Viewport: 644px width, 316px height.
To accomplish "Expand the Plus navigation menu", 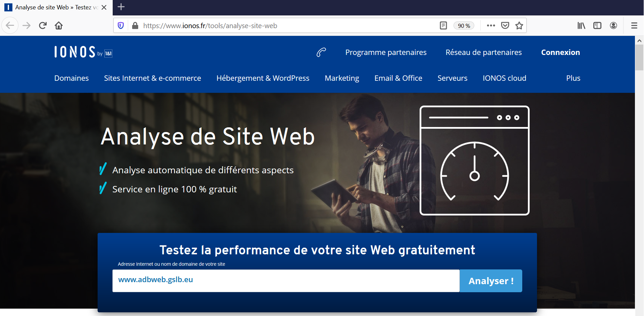I will click(573, 78).
